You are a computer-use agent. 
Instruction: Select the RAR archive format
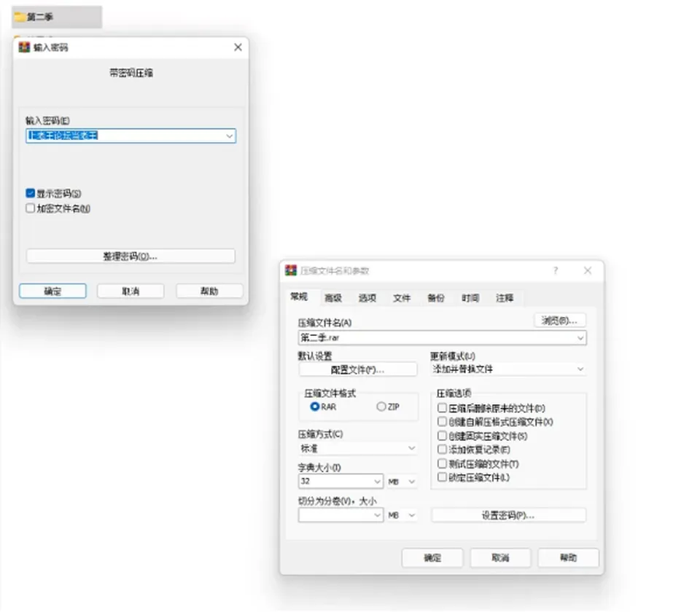click(315, 407)
